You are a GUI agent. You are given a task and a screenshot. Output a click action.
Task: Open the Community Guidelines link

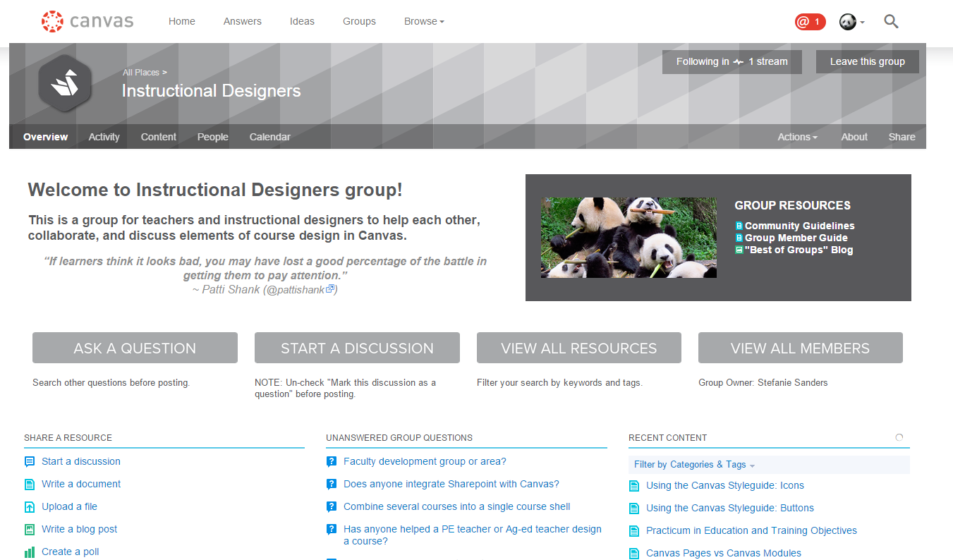click(799, 226)
